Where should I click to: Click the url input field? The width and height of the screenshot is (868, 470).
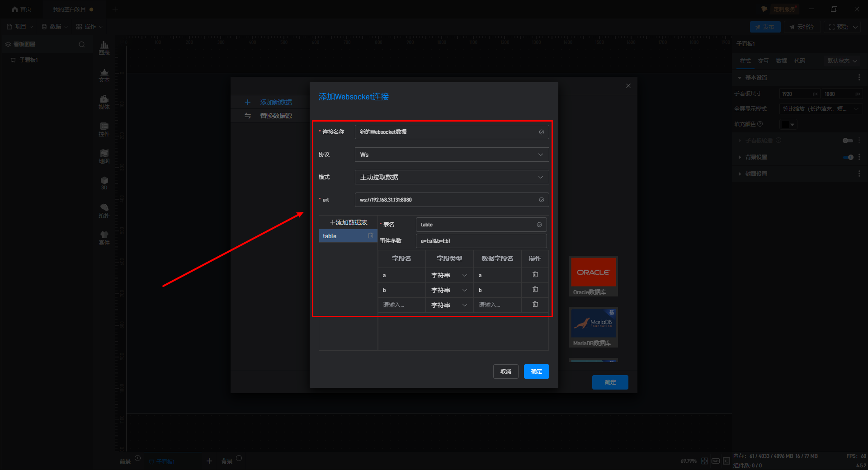coord(452,200)
